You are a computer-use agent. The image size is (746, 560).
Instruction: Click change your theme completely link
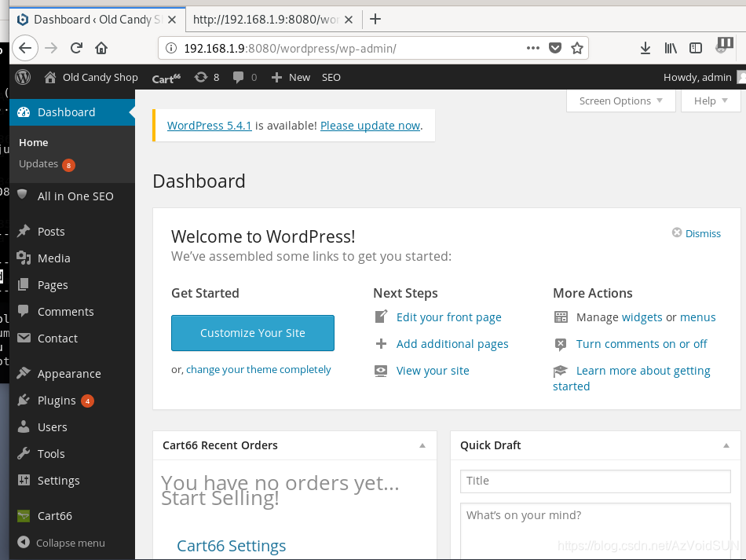click(258, 370)
